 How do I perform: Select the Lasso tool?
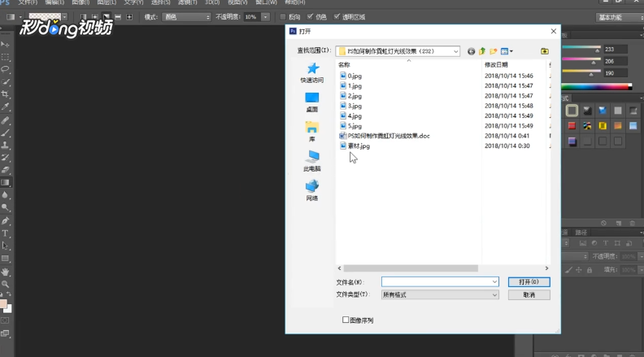pos(6,69)
